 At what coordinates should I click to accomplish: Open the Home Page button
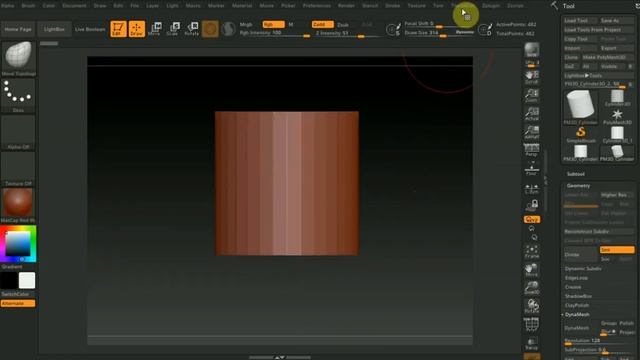(18, 29)
